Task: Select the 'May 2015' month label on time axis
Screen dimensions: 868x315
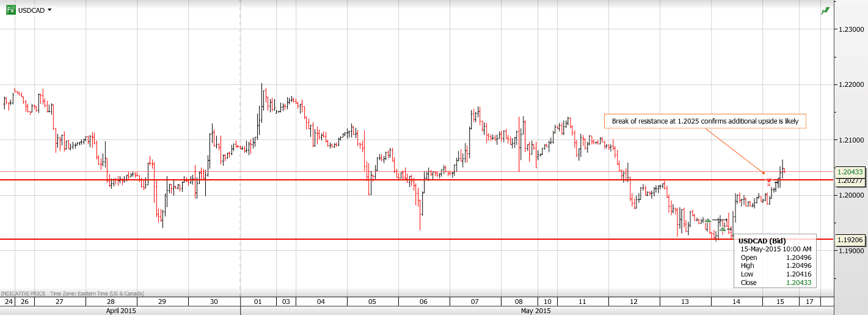Action: click(536, 311)
